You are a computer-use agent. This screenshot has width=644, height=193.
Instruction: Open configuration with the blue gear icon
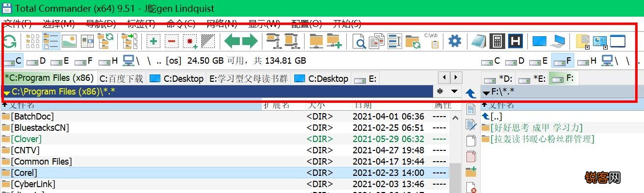(455, 41)
